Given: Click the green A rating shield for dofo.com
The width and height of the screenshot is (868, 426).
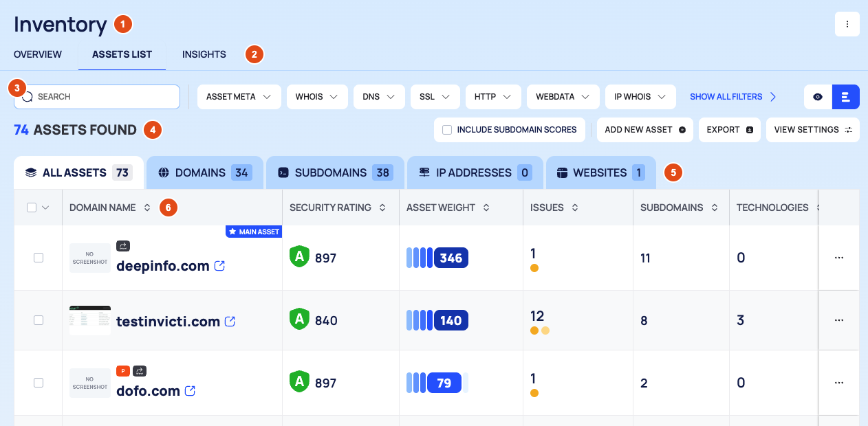Looking at the screenshot, I should click(x=299, y=382).
